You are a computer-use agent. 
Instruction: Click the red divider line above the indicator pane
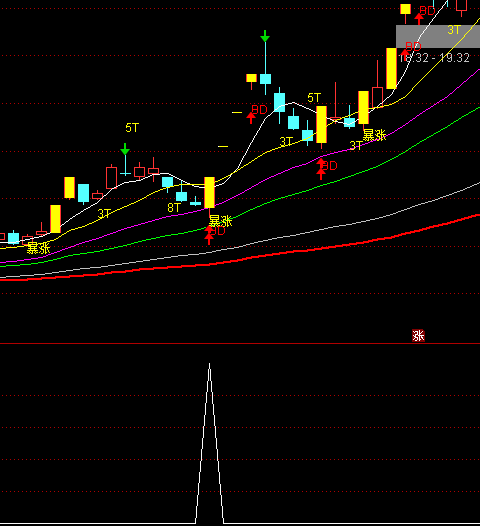coord(240,344)
